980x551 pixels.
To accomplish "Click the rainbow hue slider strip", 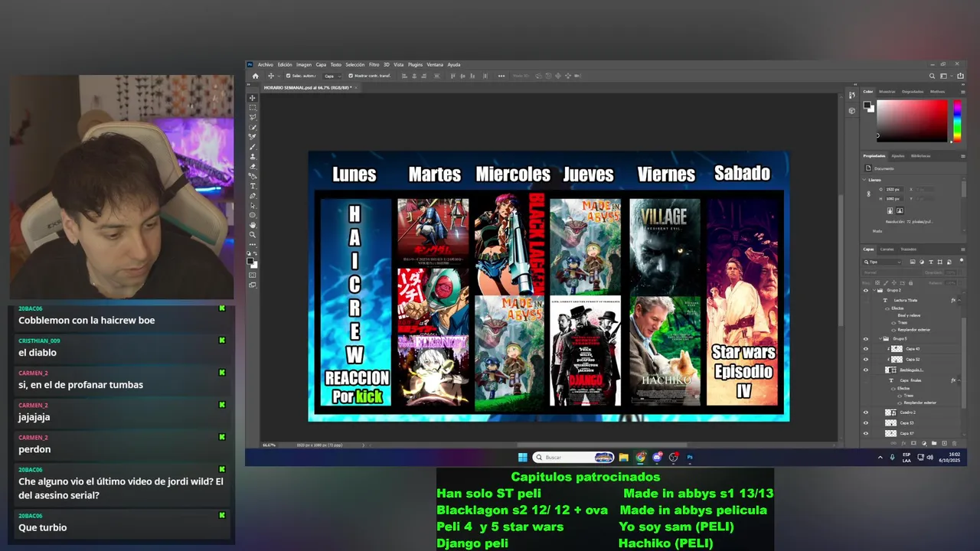I will click(957, 121).
